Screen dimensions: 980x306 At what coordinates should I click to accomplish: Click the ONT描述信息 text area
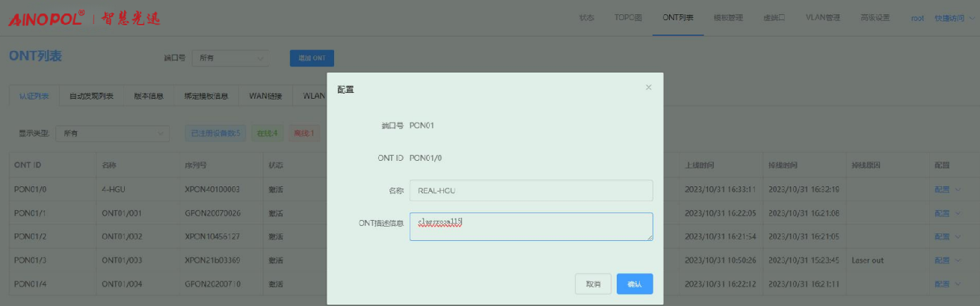pyautogui.click(x=531, y=227)
